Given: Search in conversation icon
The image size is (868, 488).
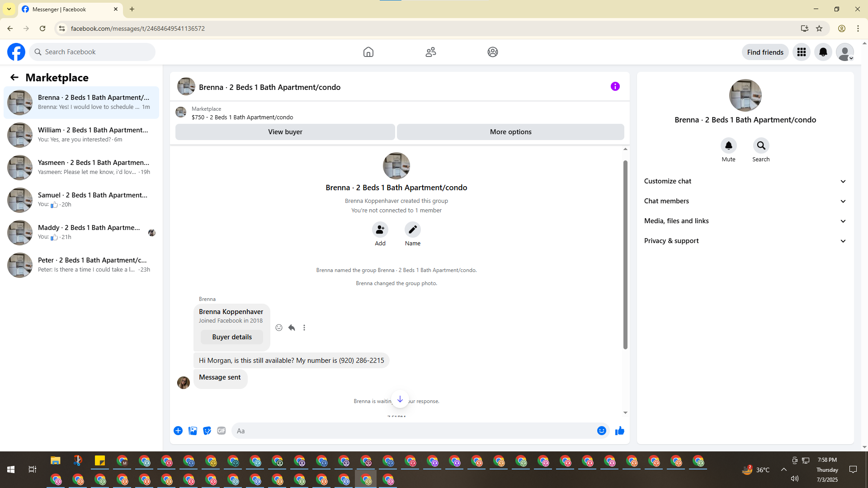Looking at the screenshot, I should [761, 146].
